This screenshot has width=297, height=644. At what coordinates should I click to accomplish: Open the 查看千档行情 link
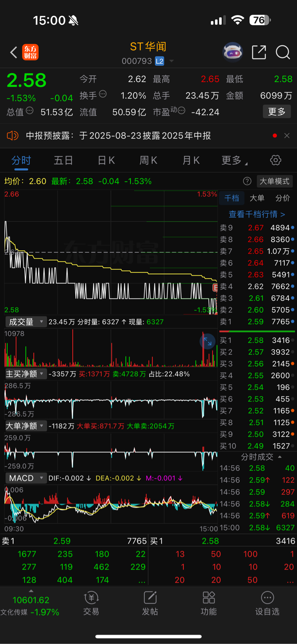[x=257, y=214]
